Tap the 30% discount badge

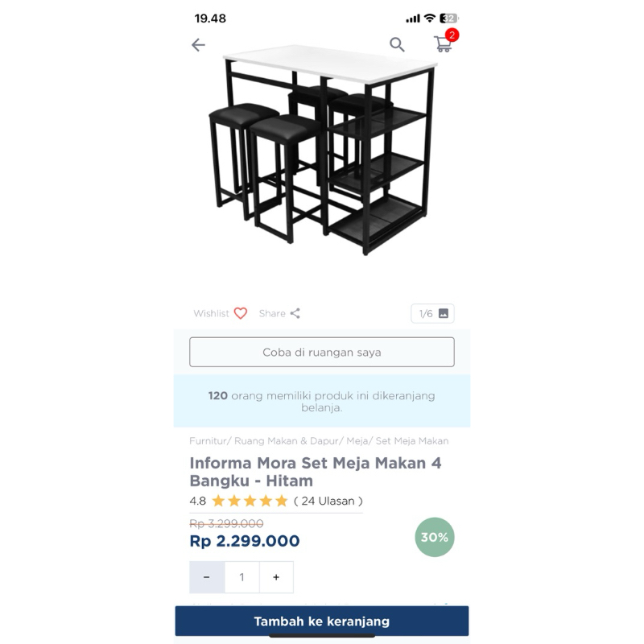(435, 537)
